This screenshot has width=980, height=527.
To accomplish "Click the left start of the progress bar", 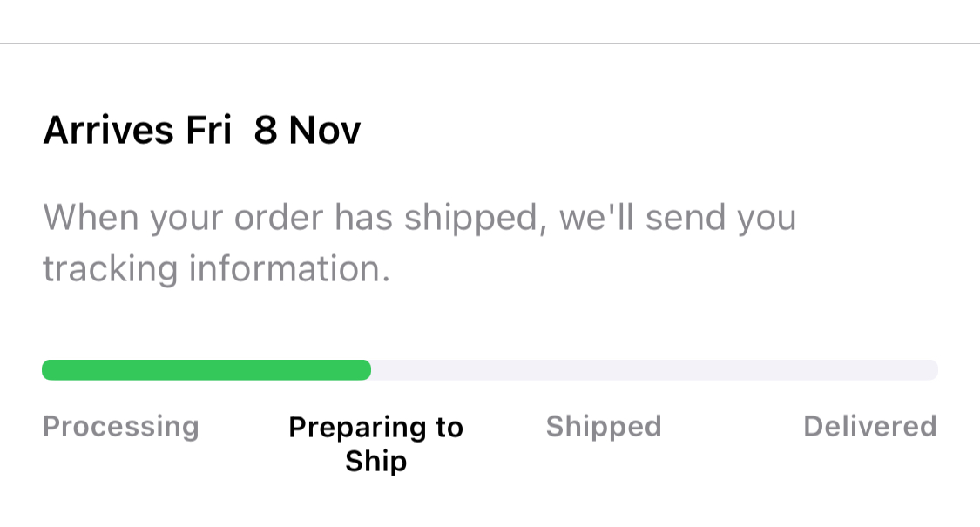I will point(49,370).
